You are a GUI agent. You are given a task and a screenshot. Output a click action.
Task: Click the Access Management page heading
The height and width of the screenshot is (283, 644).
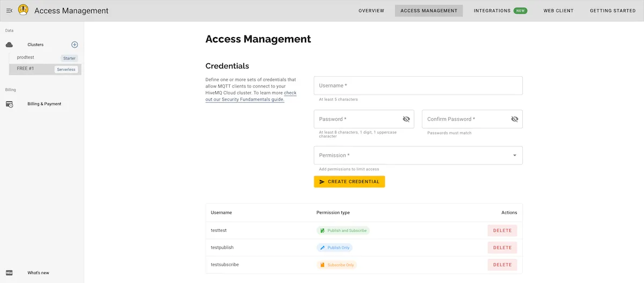click(258, 39)
